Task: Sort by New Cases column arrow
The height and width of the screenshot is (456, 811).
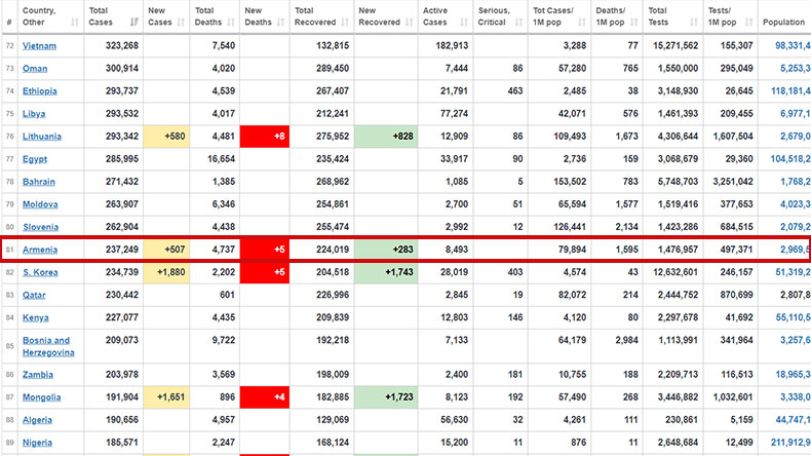Action: coord(181,22)
